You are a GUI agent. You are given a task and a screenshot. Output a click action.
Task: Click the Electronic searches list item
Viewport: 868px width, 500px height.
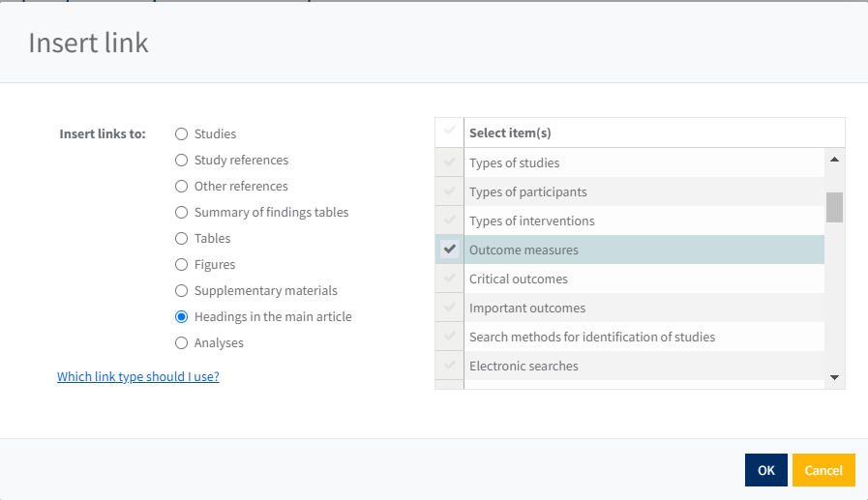point(524,366)
